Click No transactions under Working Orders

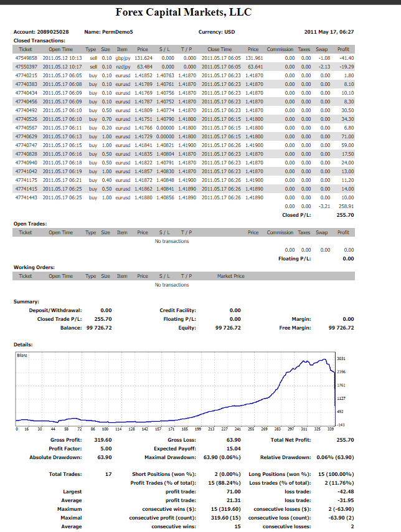point(172,285)
